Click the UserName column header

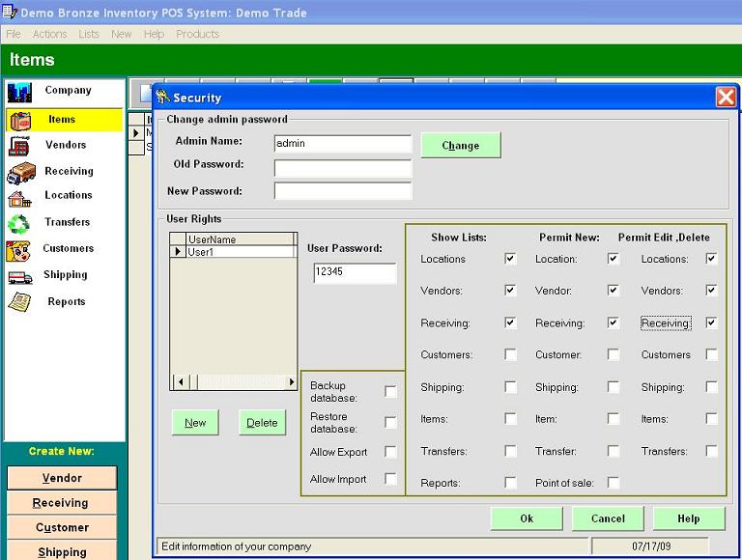(240, 239)
